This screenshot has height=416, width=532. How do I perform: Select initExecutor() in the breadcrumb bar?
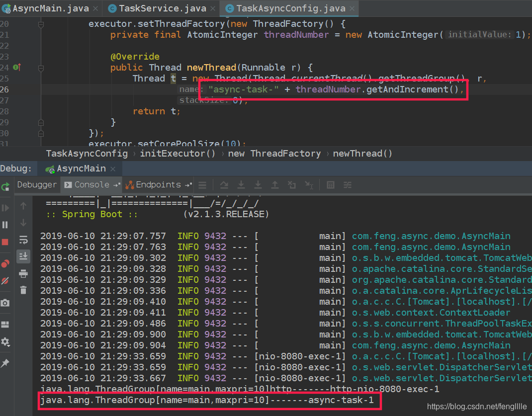tap(177, 153)
